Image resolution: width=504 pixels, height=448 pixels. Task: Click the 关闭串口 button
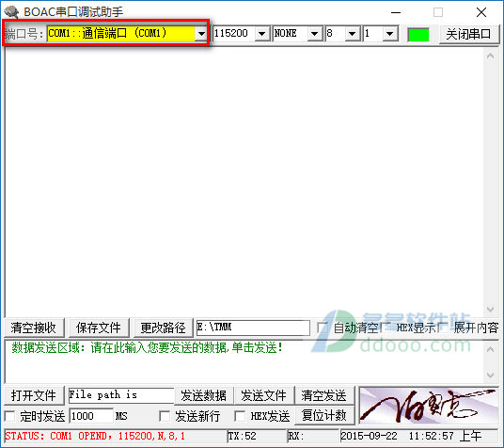(468, 34)
